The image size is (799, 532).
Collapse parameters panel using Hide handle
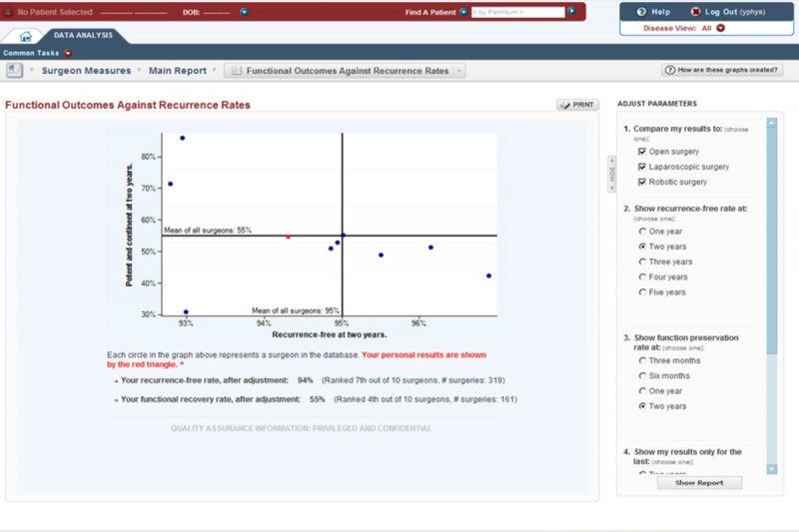610,173
